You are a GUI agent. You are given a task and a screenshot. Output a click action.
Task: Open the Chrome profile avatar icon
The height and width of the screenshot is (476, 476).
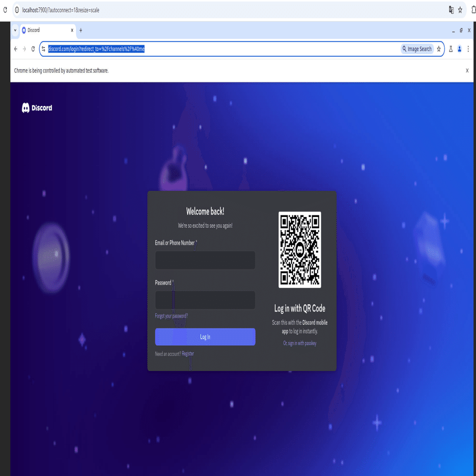(459, 49)
